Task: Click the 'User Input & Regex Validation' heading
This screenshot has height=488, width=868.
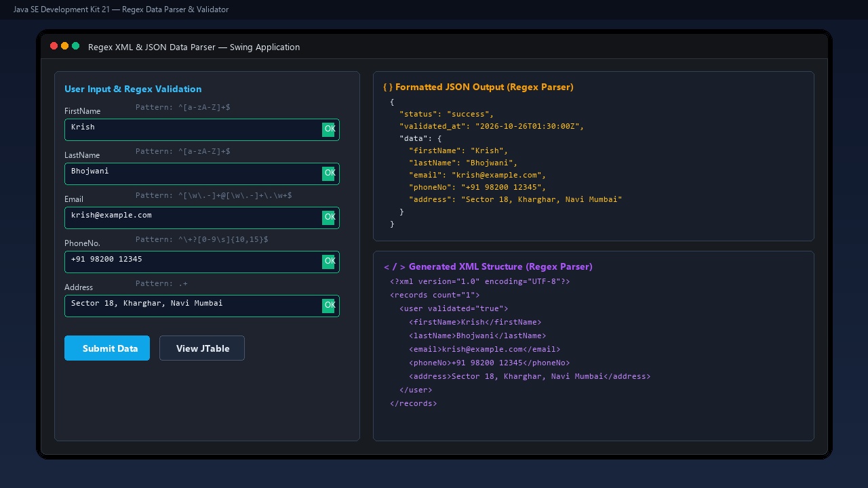Action: point(133,89)
